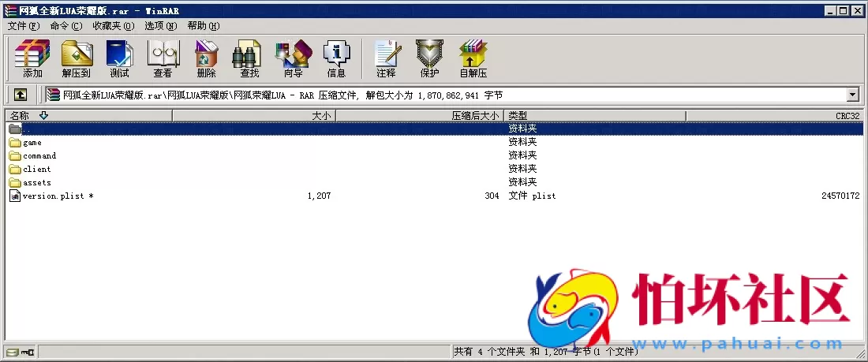Click the command folder name
Viewport: 868px width, 362px height.
point(39,155)
